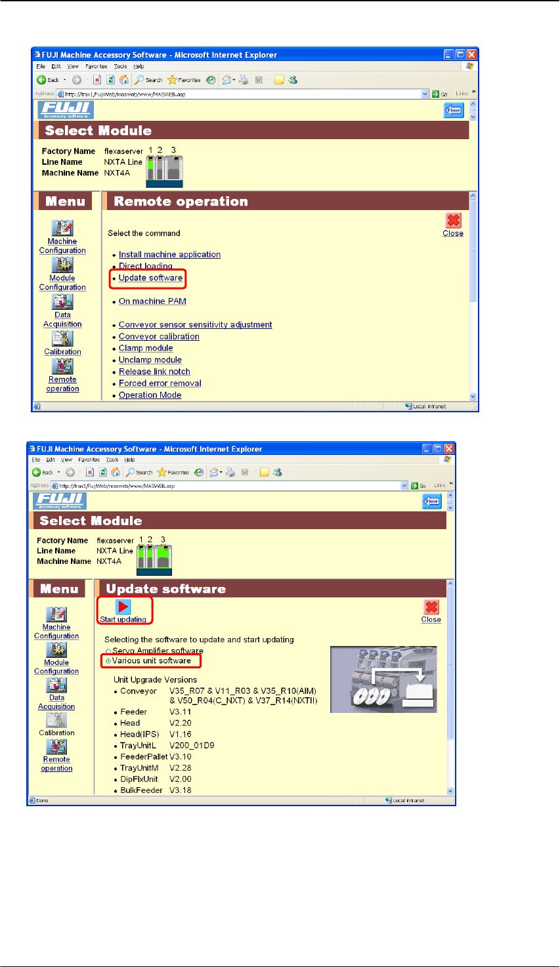Click the Install machine application link
The image size is (560, 967).
[x=169, y=255]
